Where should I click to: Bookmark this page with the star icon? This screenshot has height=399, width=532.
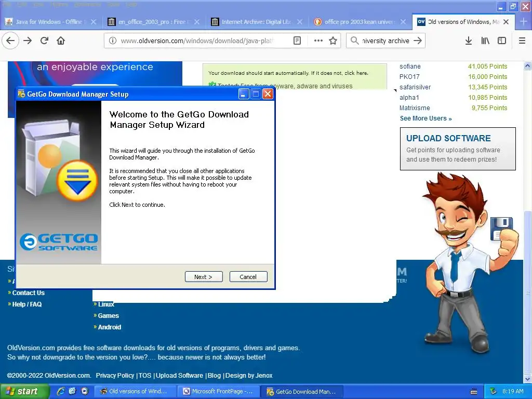coord(333,41)
